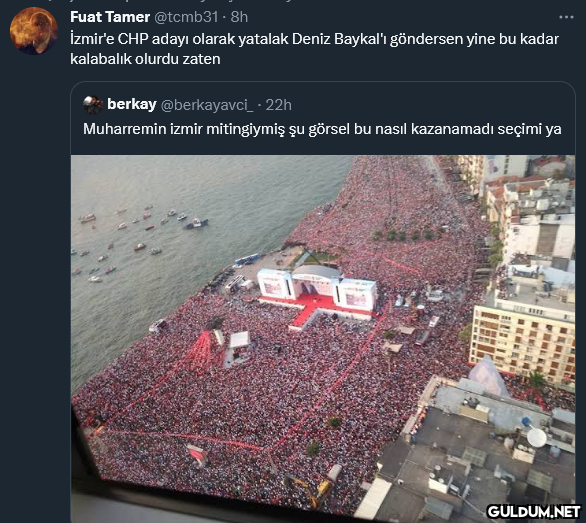Viewport: 586px width, 523px height.
Task: Click the quoted text starting with Muharremin izmir
Action: coord(322,129)
